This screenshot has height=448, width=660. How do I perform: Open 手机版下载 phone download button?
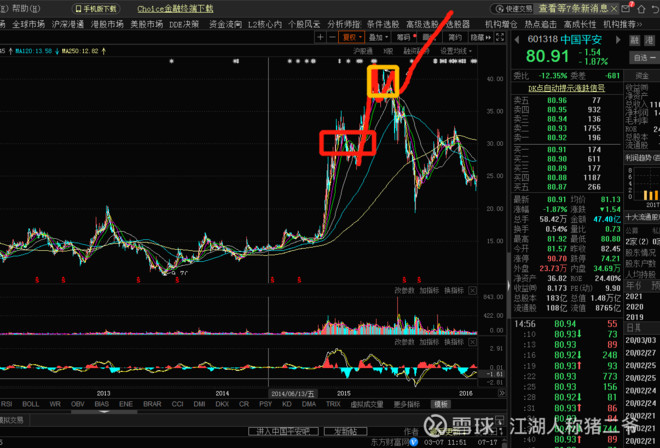(97, 8)
